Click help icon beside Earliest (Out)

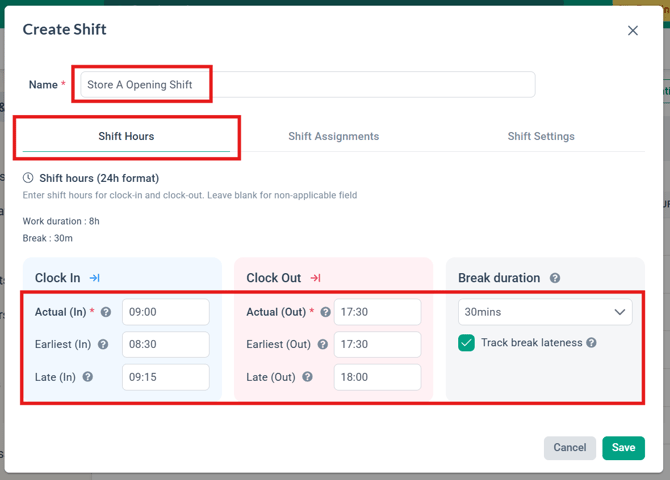pyautogui.click(x=322, y=345)
